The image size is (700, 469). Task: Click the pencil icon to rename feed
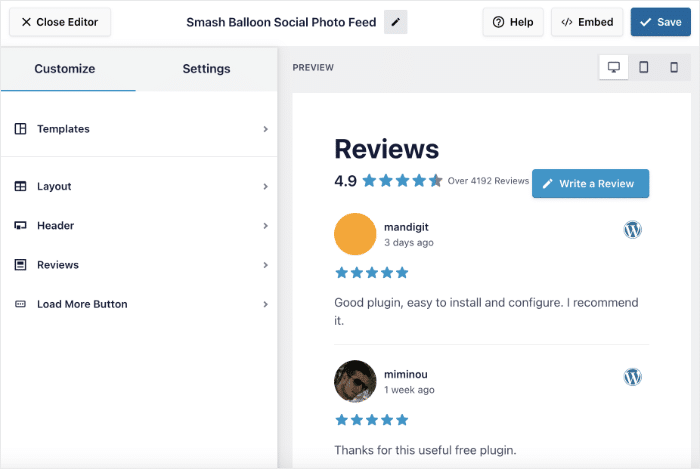[x=396, y=22]
